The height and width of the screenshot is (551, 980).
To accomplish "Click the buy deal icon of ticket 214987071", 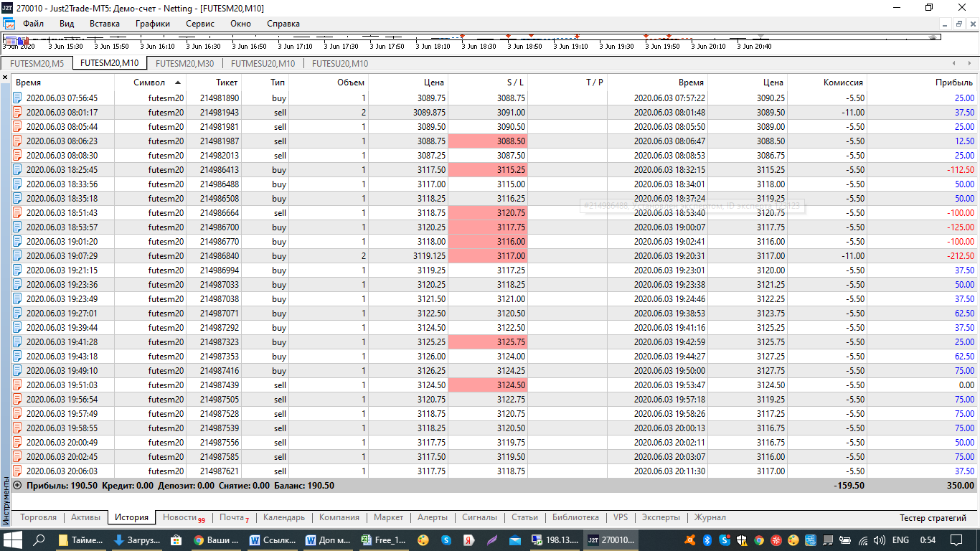I will coord(18,314).
